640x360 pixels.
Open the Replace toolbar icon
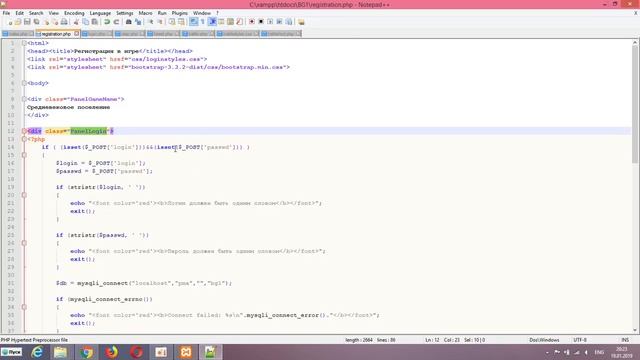point(138,22)
